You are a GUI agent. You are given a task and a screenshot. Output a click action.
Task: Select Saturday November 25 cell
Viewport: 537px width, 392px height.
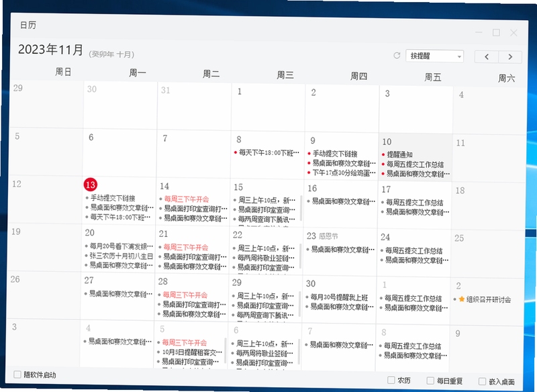pyautogui.click(x=487, y=254)
